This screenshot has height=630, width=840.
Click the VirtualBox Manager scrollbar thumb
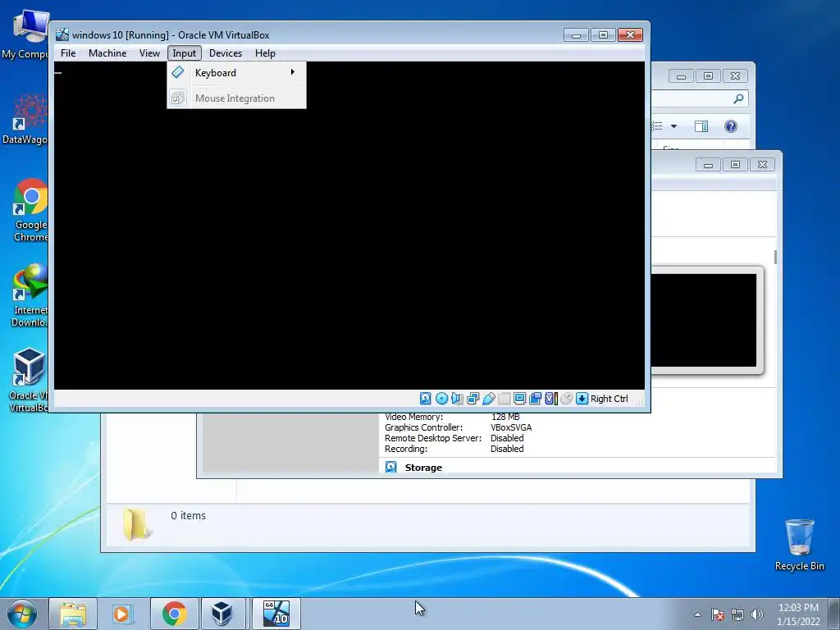(775, 257)
